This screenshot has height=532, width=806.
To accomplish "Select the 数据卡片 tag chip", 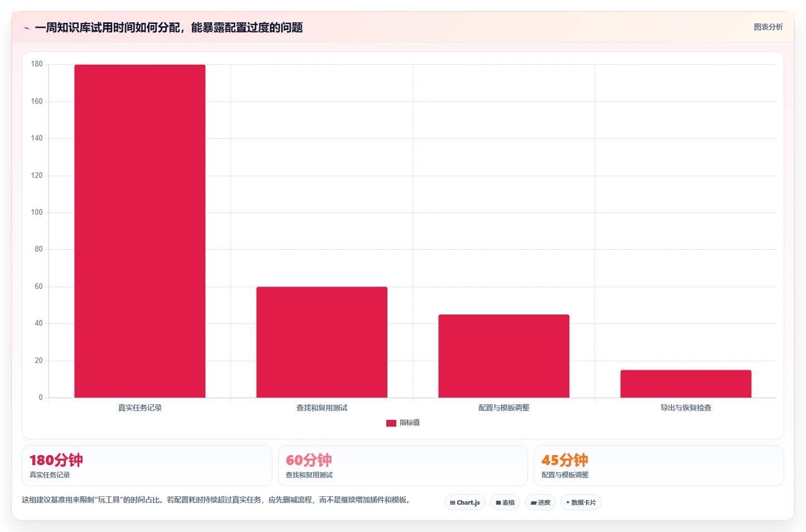I will click(581, 502).
